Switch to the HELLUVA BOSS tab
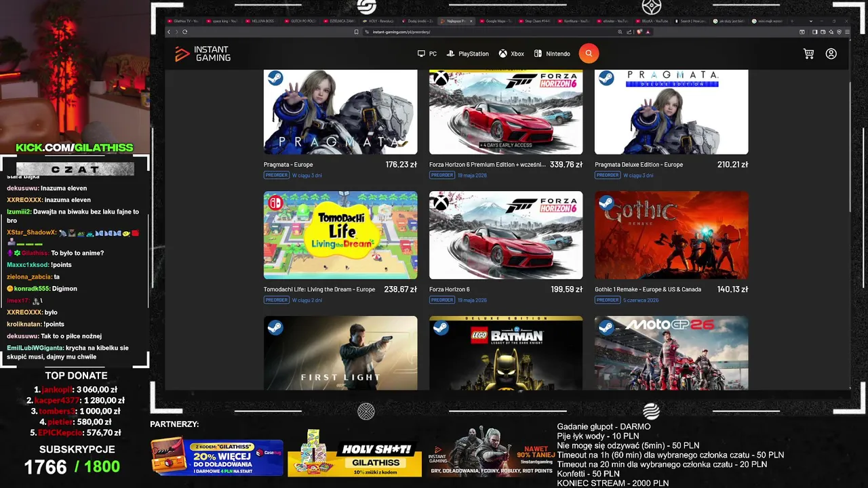Screen dimensions: 868x488 coord(263,21)
